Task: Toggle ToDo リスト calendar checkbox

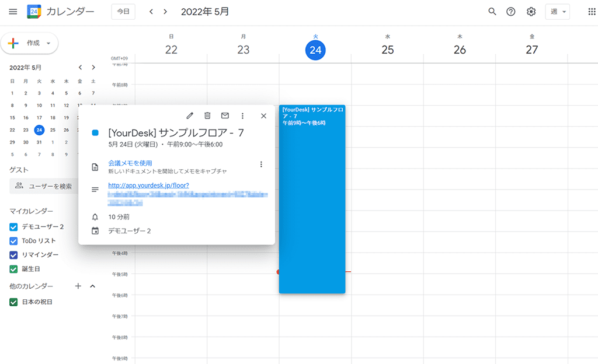Action: tap(13, 241)
